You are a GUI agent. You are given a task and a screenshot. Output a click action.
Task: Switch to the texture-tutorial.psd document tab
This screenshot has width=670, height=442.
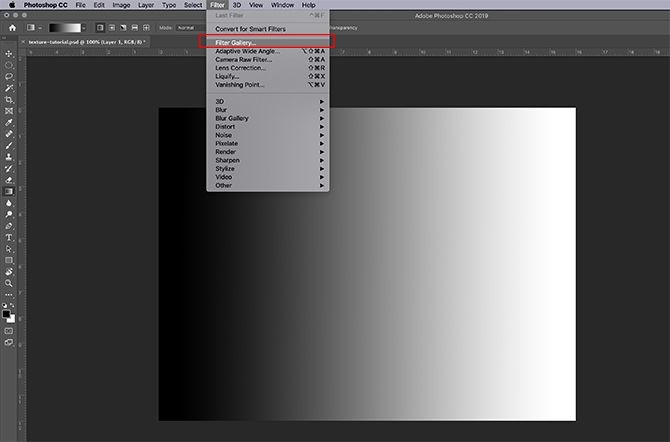coord(85,42)
